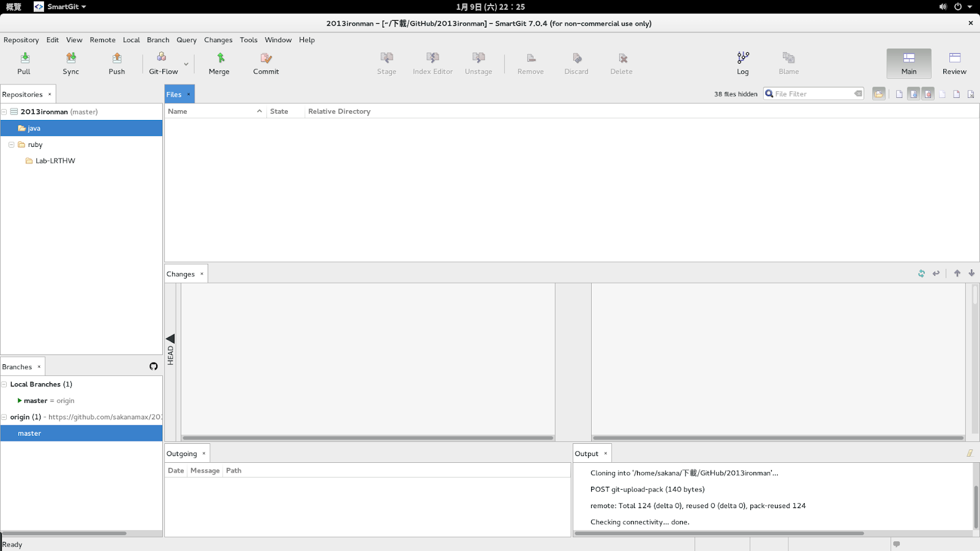
Task: Click the Unstage toolbar icon
Action: tap(478, 64)
